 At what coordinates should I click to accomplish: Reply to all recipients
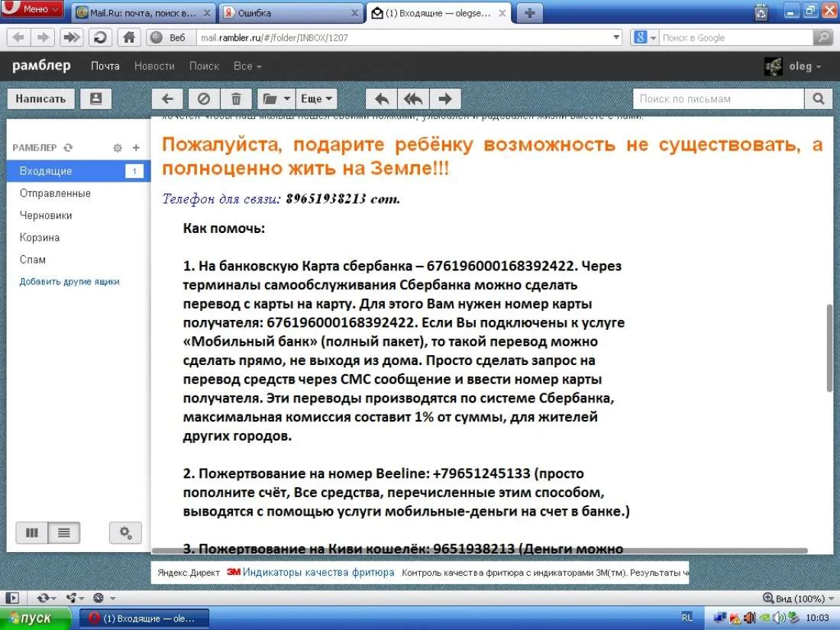[413, 99]
